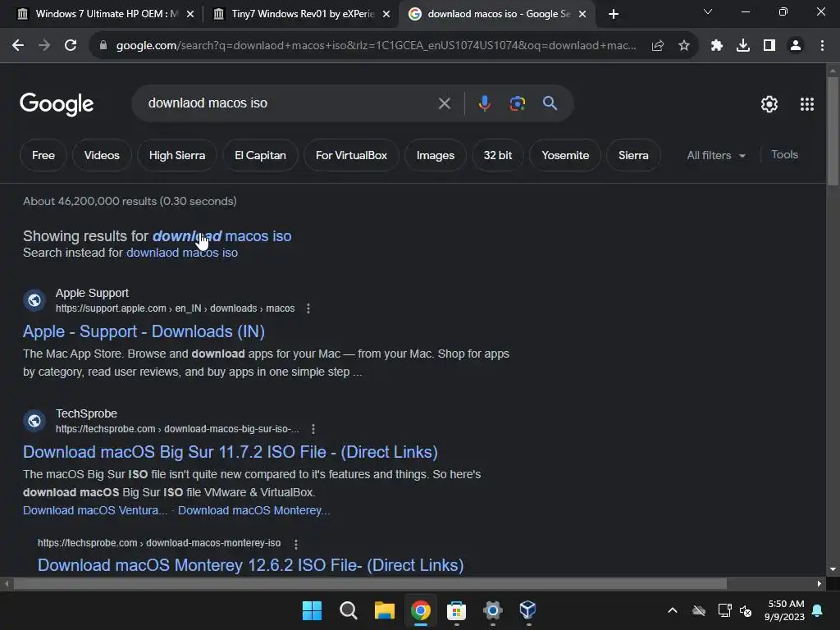Open taskbar Search
This screenshot has height=630, width=840.
pos(348,610)
